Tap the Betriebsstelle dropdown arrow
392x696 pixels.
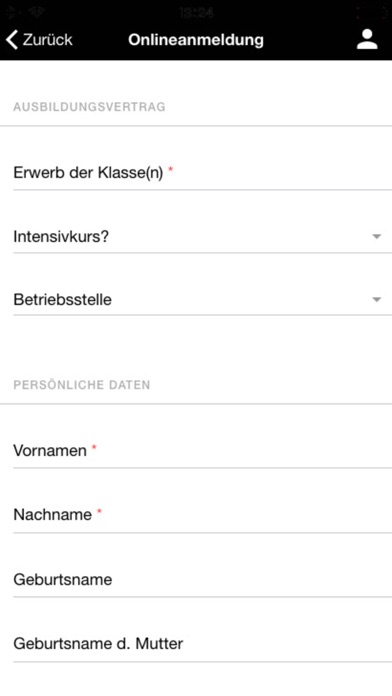376,300
